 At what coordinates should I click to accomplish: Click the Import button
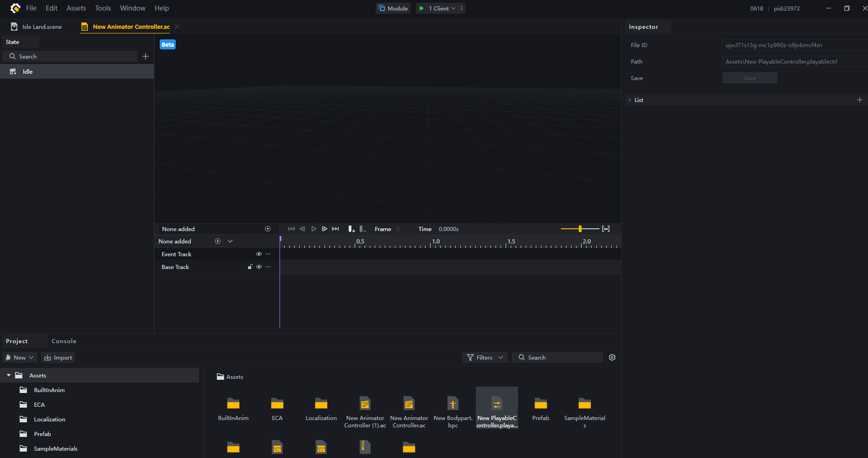point(58,357)
